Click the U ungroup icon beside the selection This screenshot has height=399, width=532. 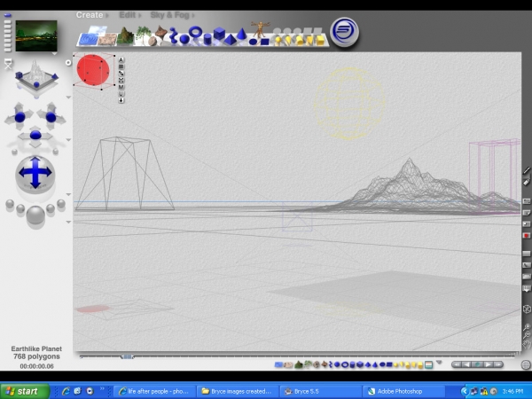pyautogui.click(x=121, y=94)
